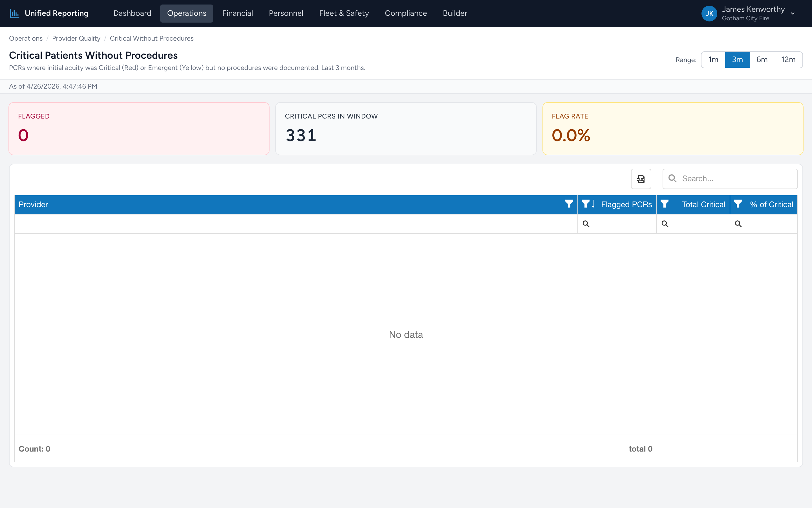Click the Total Critical filter-row input
This screenshot has height=508, width=812.
(x=693, y=224)
